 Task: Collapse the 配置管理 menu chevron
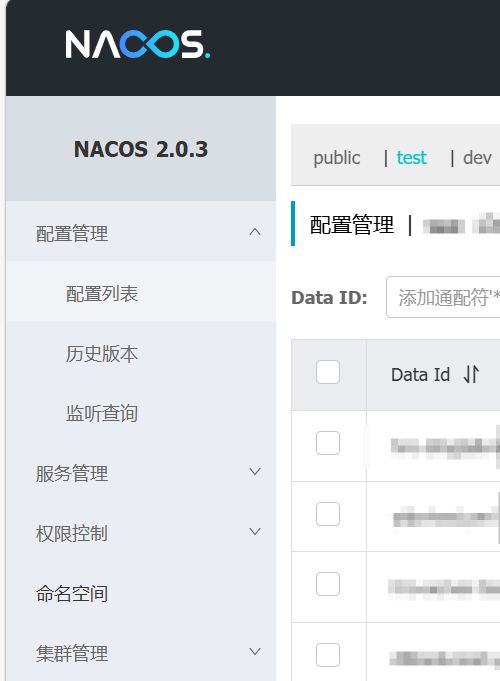point(255,232)
